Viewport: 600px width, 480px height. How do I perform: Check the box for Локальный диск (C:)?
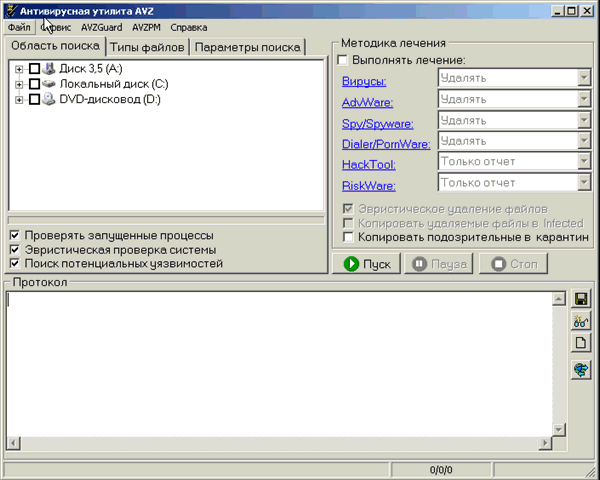34,84
